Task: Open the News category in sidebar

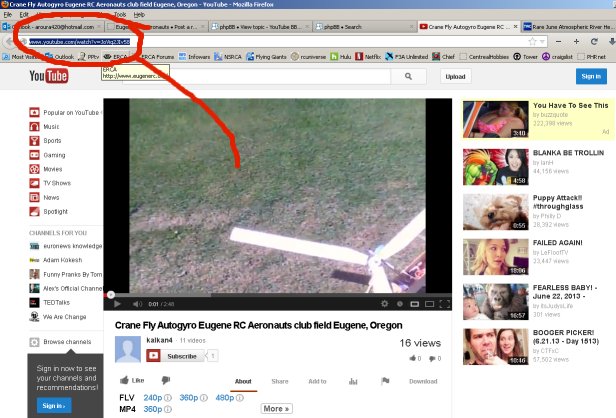Action: click(44, 197)
